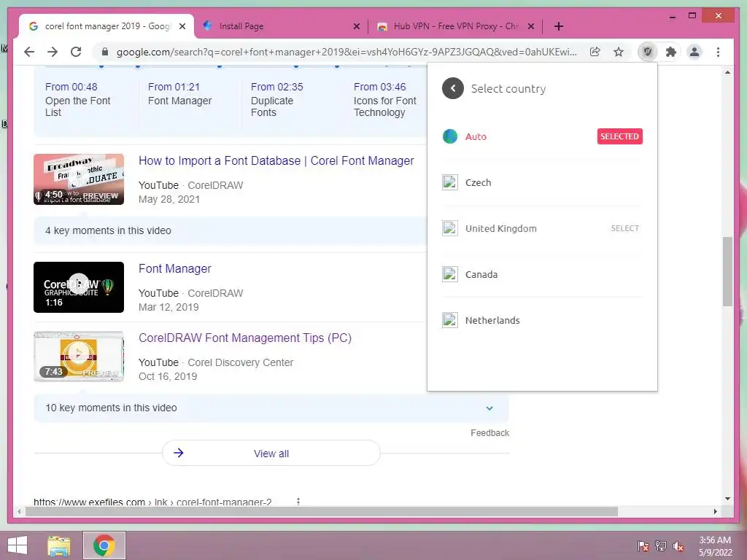Viewport: 747px width, 560px height.
Task: Click the Czech flag icon
Action: point(449,182)
